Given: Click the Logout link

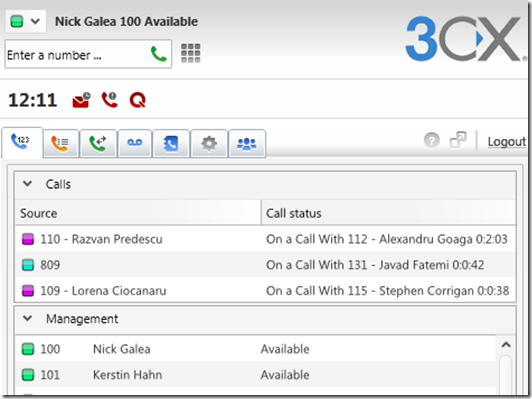Looking at the screenshot, I should click(x=507, y=141).
